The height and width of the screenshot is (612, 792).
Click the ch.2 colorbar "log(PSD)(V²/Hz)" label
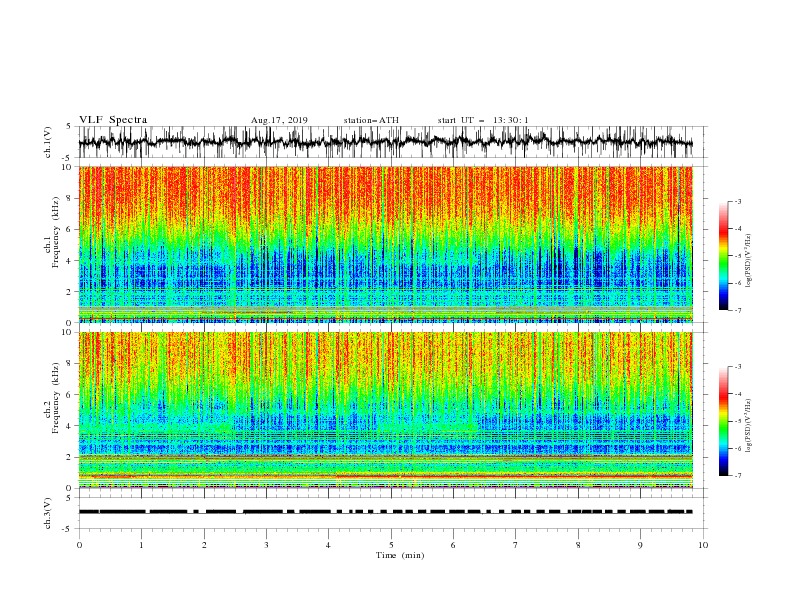tap(748, 425)
